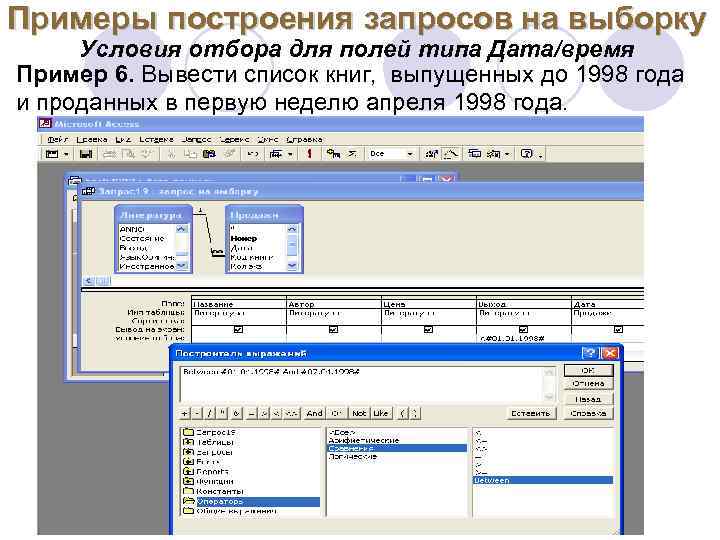Open the Правка menu
The width and height of the screenshot is (720, 540).
[x=92, y=139]
